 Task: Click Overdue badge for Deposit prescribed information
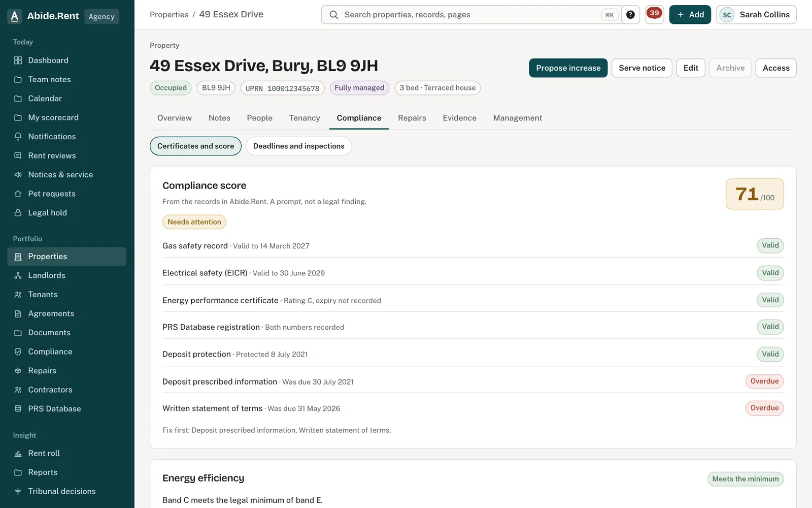pyautogui.click(x=764, y=382)
